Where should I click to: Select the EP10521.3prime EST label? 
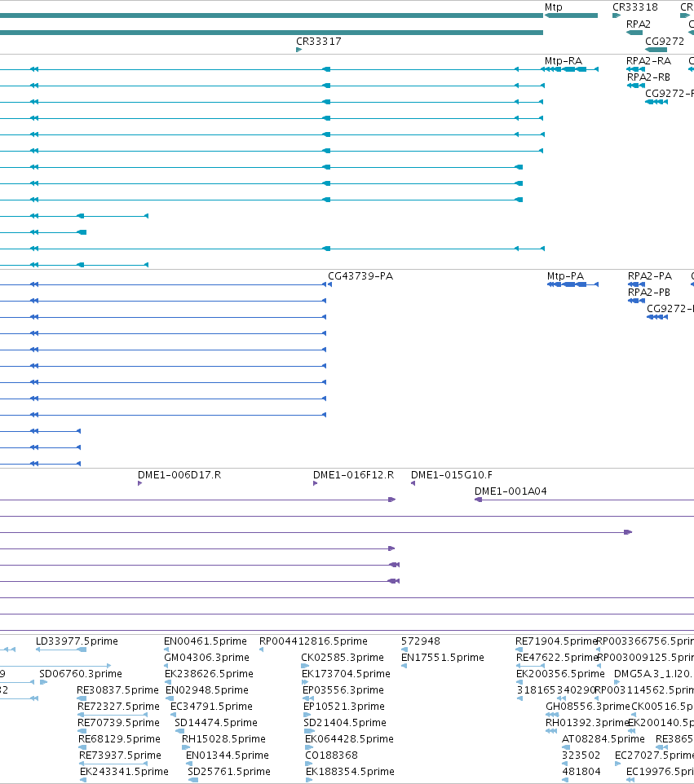344,707
